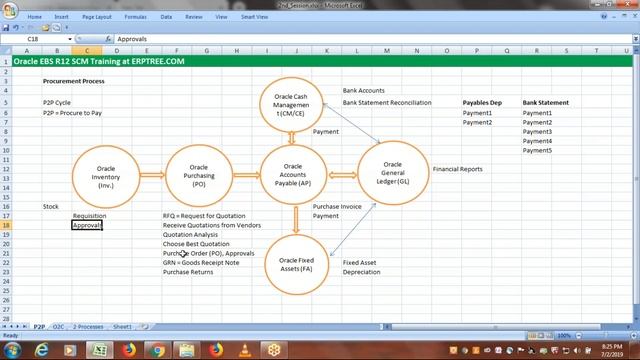This screenshot has width=640, height=360.
Task: Click the last sheet navigation arrow
Action: coord(24,327)
